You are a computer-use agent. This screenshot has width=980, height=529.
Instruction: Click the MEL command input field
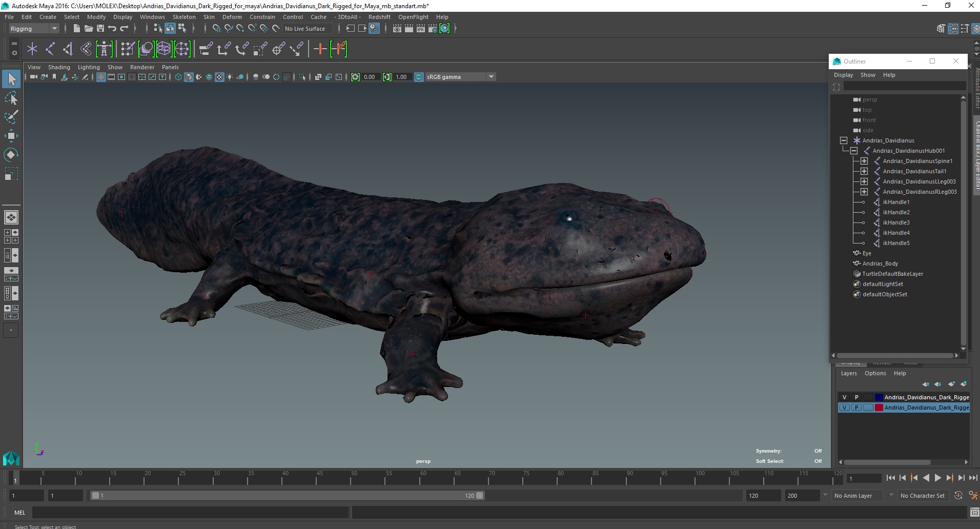click(x=190, y=513)
